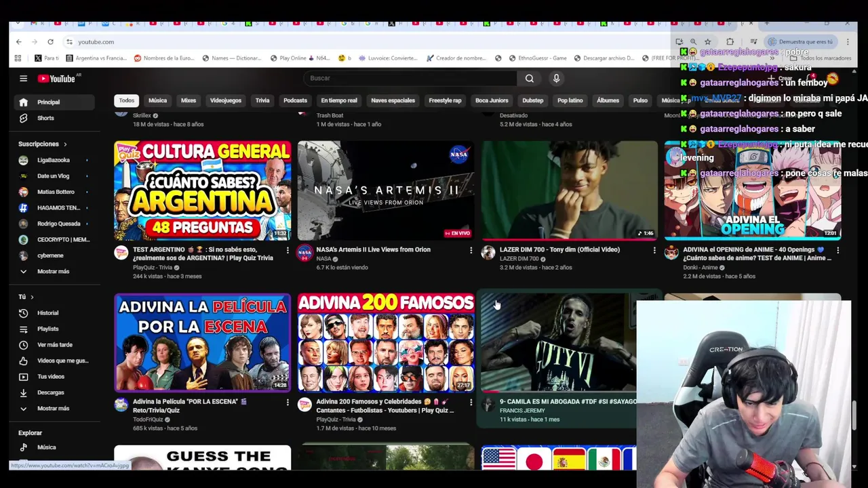The image size is (868, 488).
Task: Select the Videojuegos filter chip
Action: point(226,100)
